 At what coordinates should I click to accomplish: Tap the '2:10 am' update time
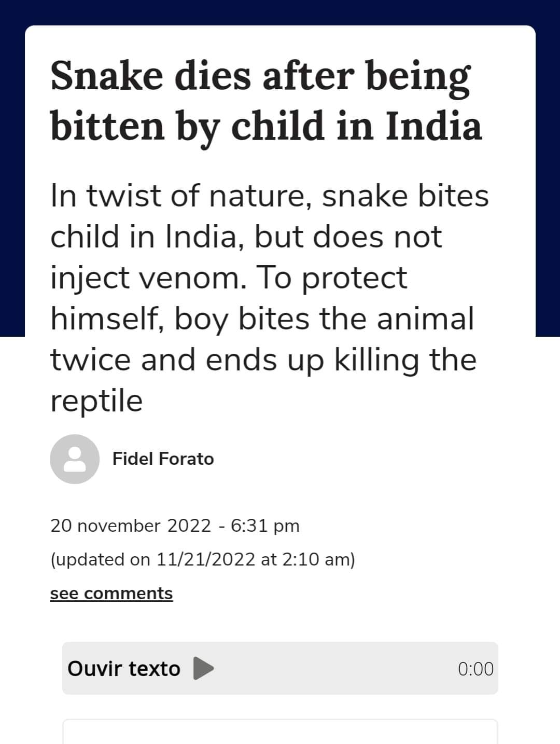317,559
